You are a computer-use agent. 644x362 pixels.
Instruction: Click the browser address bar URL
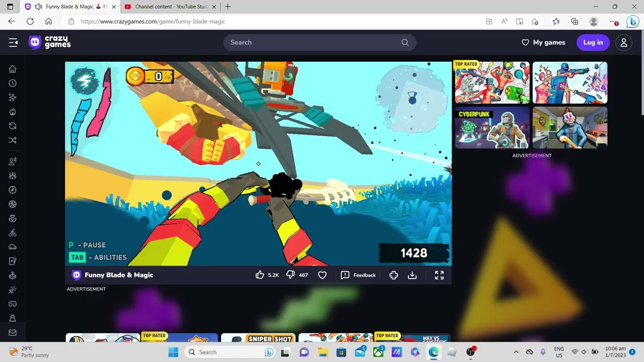pyautogui.click(x=153, y=22)
